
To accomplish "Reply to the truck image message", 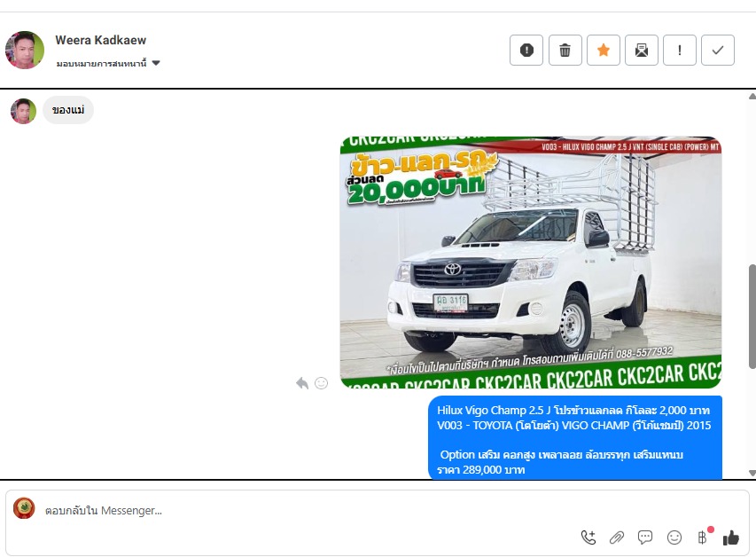I will [x=302, y=383].
